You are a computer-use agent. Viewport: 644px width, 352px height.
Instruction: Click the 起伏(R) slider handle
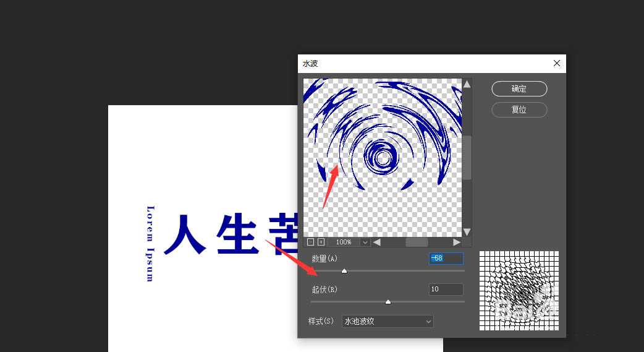click(388, 302)
